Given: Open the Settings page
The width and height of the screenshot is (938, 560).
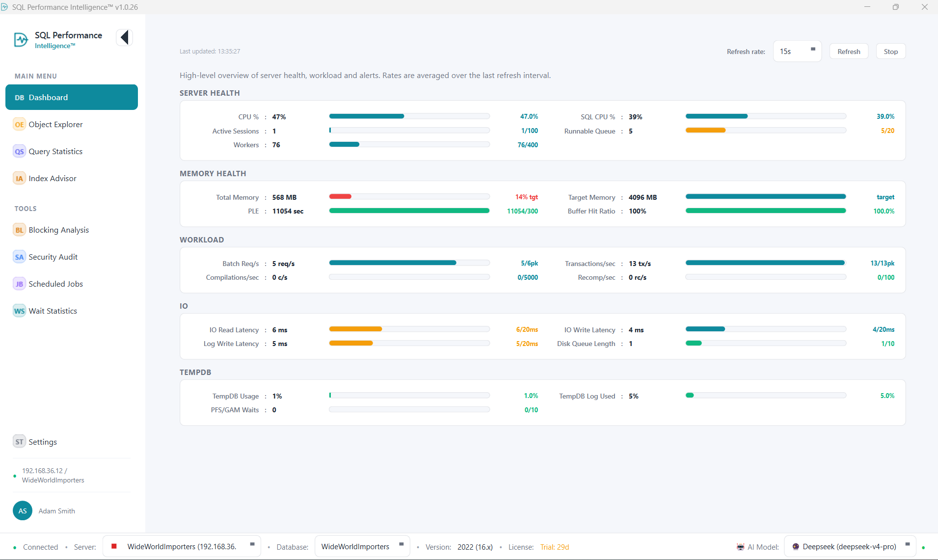Looking at the screenshot, I should [x=72, y=442].
